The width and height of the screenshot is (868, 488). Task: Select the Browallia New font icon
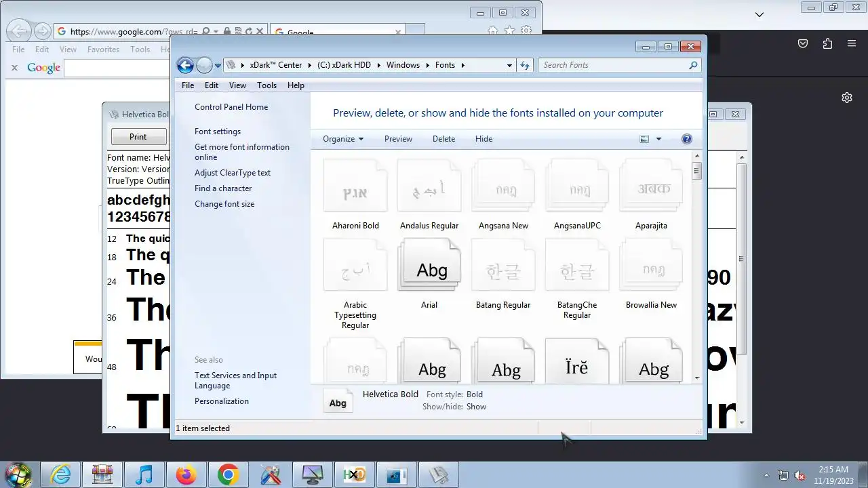(x=651, y=266)
